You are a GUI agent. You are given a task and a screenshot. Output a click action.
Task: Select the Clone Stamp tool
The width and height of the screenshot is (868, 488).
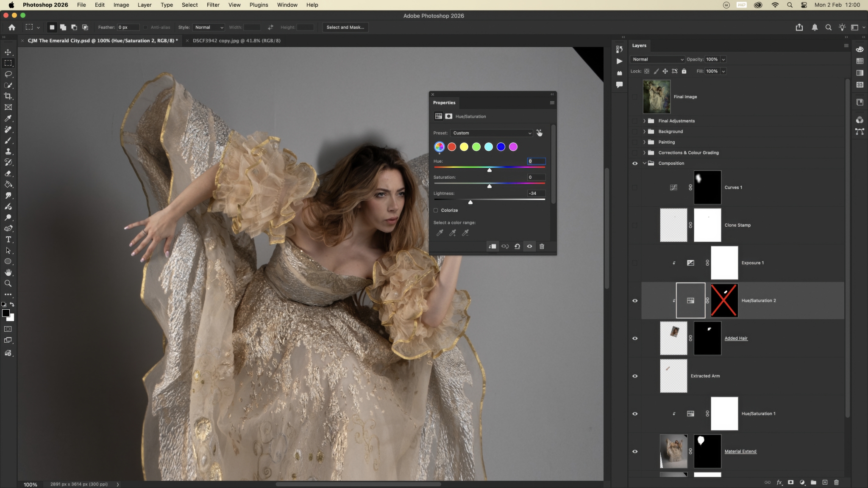8,151
